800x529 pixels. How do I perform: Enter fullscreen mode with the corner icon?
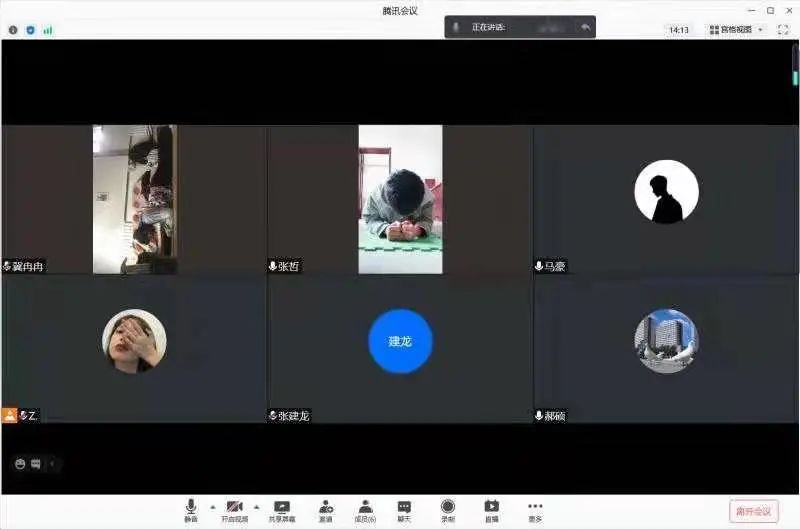tap(783, 30)
